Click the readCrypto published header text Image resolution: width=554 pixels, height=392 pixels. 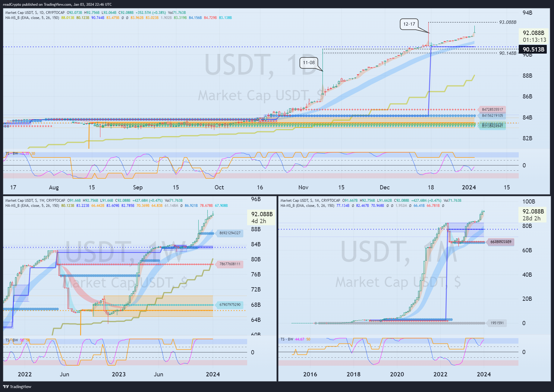click(57, 4)
